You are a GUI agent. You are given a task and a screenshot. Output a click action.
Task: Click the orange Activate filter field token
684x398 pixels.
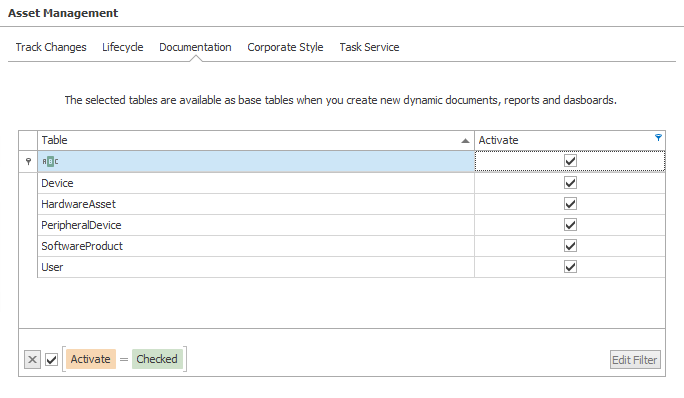[x=91, y=359]
